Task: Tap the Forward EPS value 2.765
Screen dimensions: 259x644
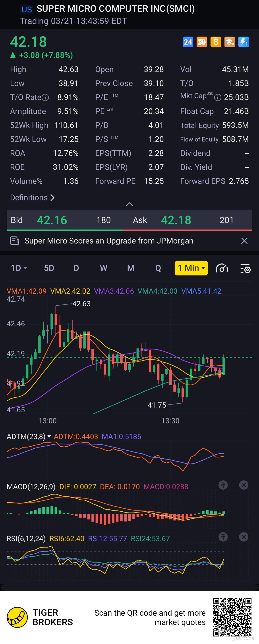Action: tap(239, 181)
